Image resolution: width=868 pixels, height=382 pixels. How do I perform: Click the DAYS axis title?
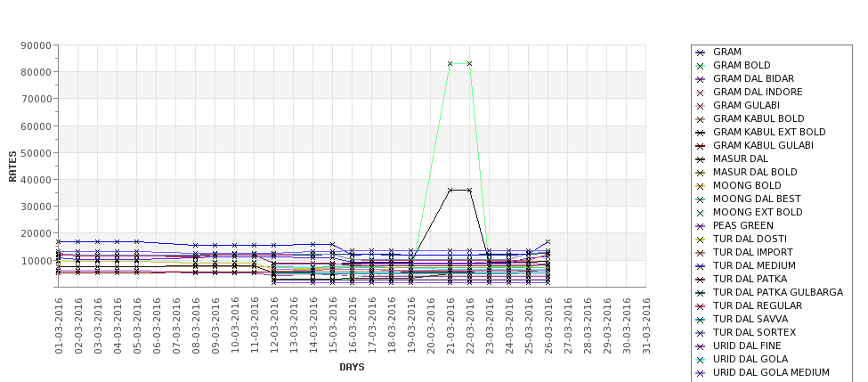(x=352, y=367)
